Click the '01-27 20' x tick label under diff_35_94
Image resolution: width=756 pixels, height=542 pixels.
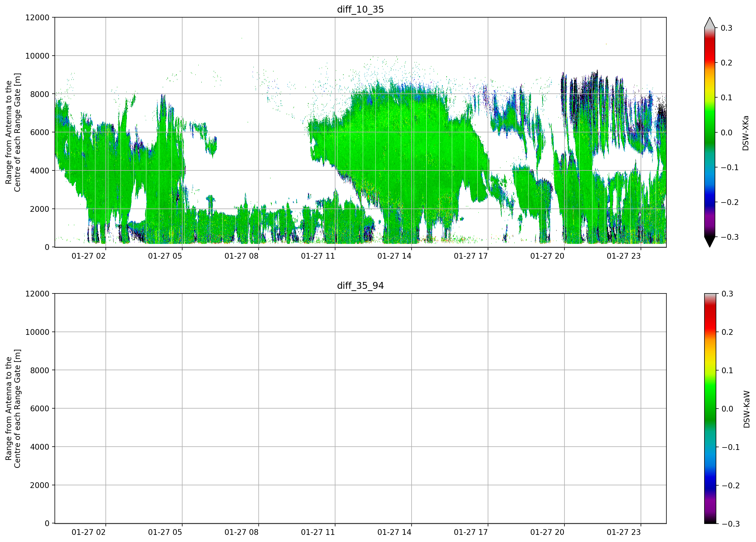point(547,532)
